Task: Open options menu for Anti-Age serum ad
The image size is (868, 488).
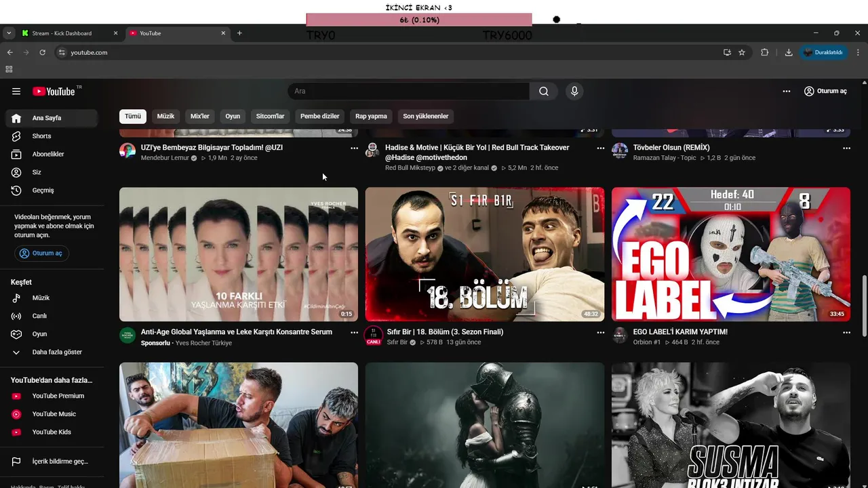Action: coord(354,333)
